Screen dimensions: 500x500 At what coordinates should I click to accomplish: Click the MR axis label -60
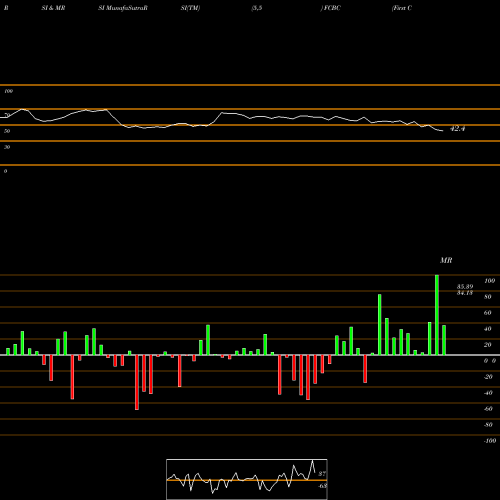coord(488,409)
